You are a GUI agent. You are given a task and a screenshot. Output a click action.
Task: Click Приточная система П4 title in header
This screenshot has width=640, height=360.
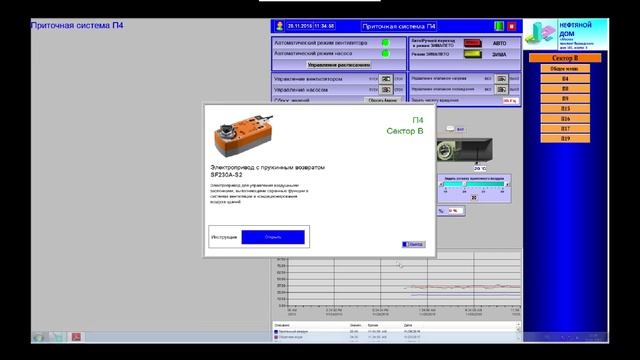click(x=399, y=26)
